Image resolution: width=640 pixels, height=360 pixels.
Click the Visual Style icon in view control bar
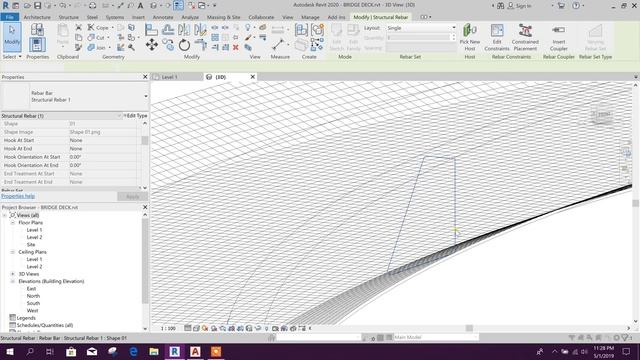(196, 328)
